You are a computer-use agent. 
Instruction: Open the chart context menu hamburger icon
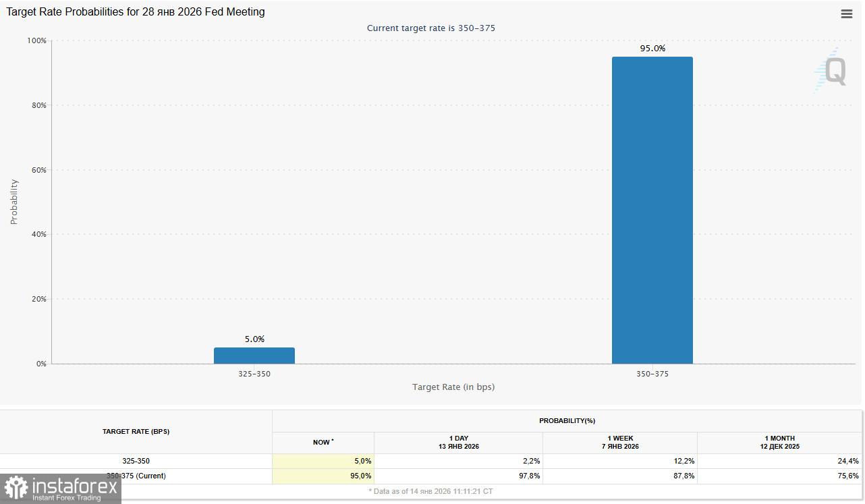coord(846,14)
